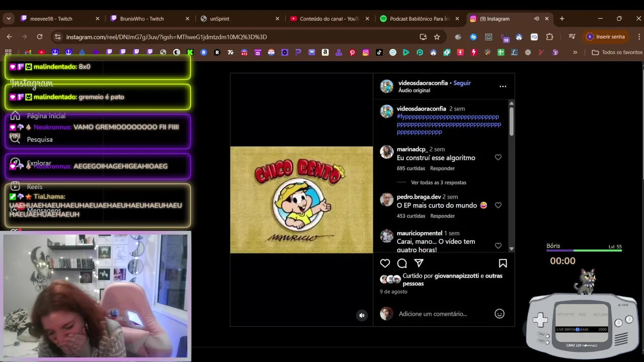Open the Kick green K bookmark
Image resolution: width=644 pixels, height=362 pixels.
click(190, 52)
